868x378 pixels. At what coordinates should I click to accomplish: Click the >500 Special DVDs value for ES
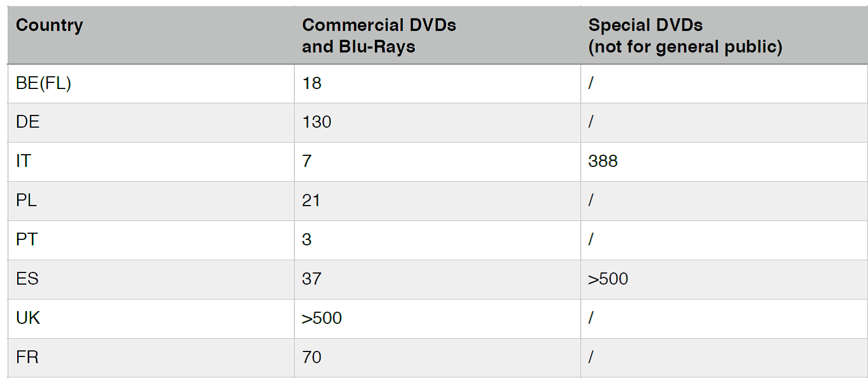[x=608, y=279]
